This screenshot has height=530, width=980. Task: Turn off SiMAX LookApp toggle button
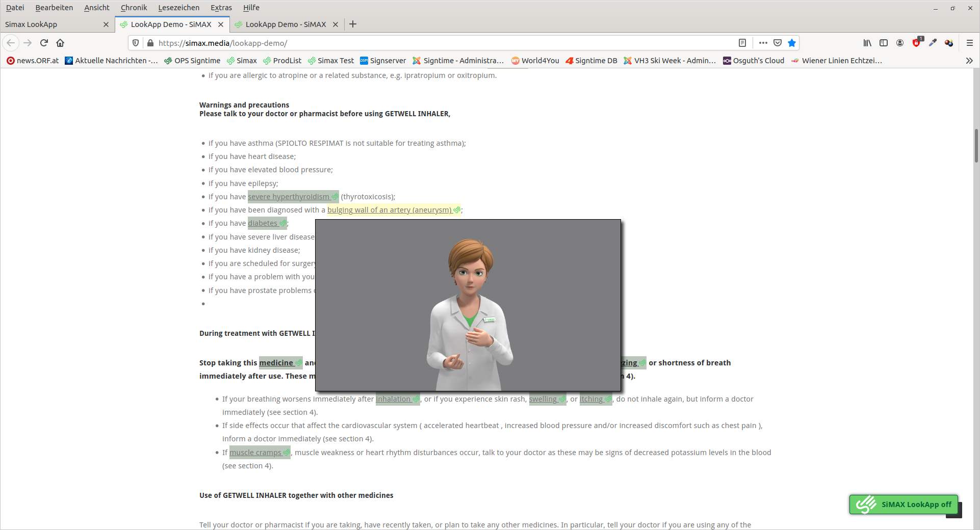coord(904,505)
